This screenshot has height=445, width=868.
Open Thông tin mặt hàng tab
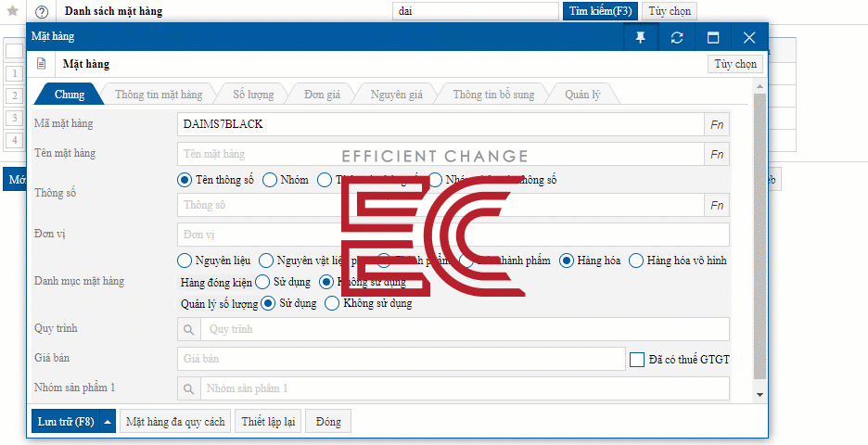(159, 95)
